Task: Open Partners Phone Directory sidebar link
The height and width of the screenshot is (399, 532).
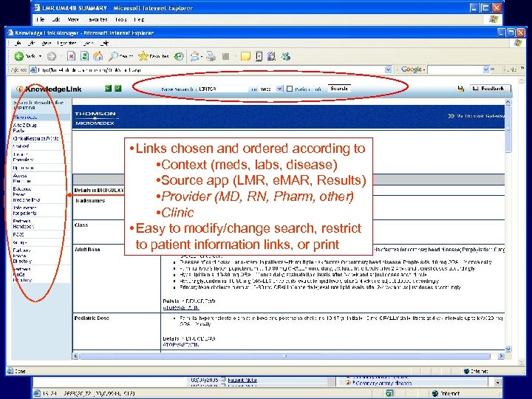Action: [x=22, y=256]
